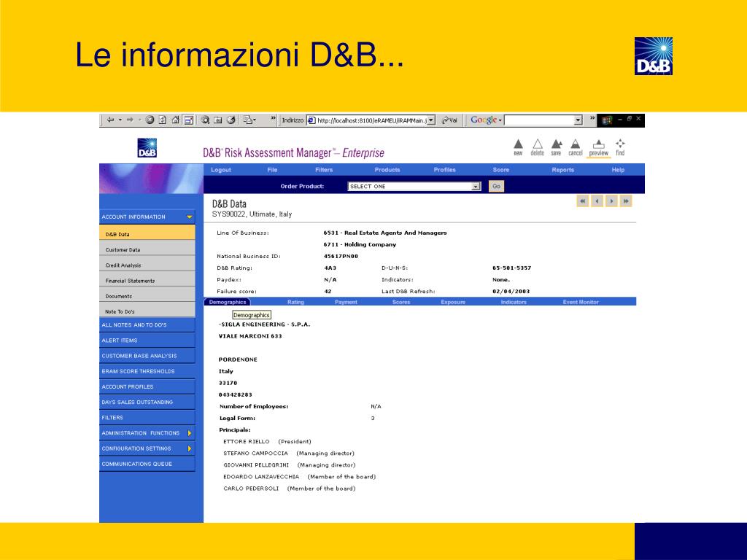
Task: Click the 'save' mountain icon
Action: pyautogui.click(x=557, y=144)
